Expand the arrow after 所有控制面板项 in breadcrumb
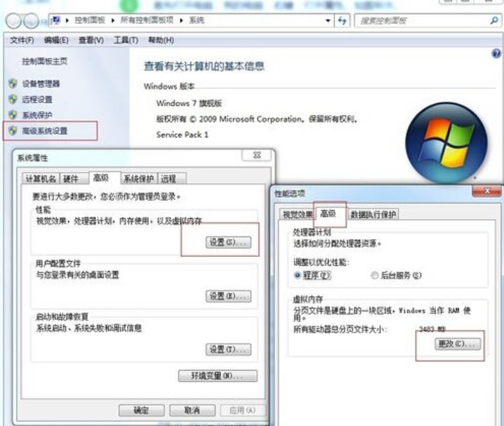The height and width of the screenshot is (426, 504). click(181, 20)
